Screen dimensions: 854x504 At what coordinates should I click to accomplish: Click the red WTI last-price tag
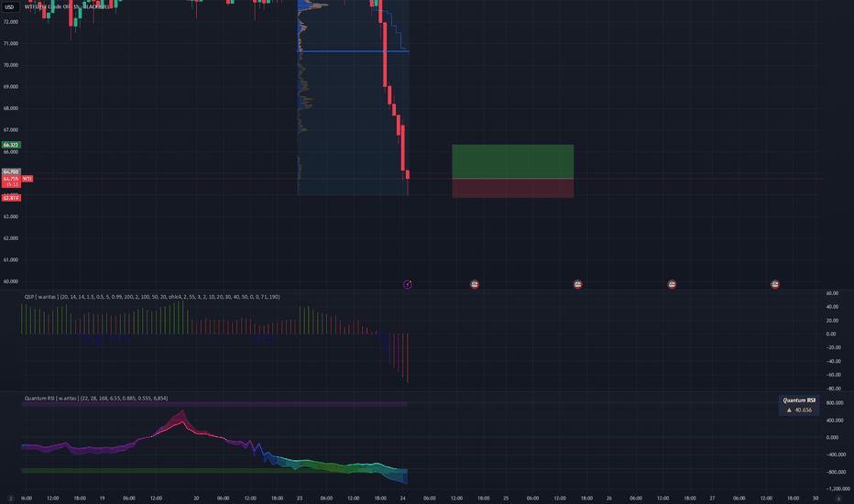coord(27,179)
